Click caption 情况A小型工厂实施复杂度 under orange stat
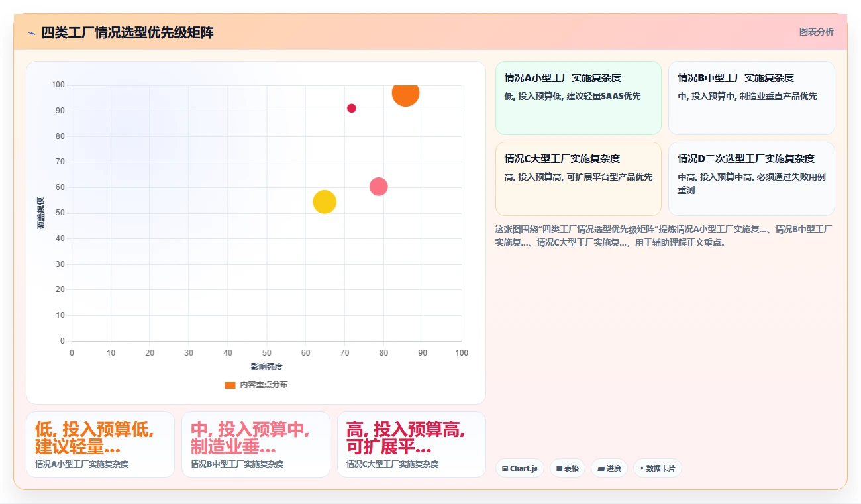 (x=81, y=464)
